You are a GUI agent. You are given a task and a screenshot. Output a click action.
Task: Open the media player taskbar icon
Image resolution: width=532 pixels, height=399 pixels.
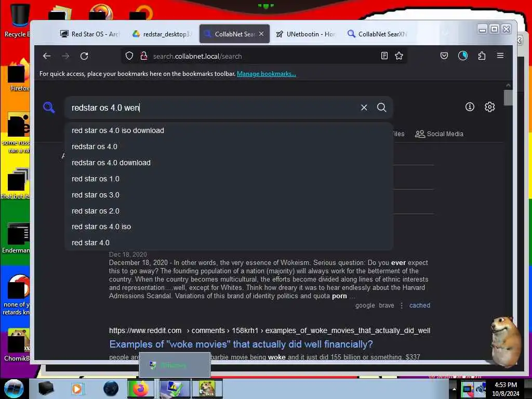pos(77,389)
